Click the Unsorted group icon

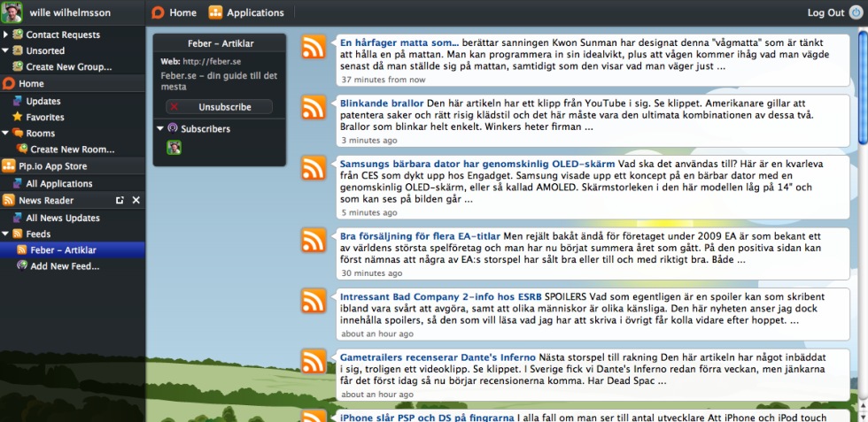[x=18, y=50]
